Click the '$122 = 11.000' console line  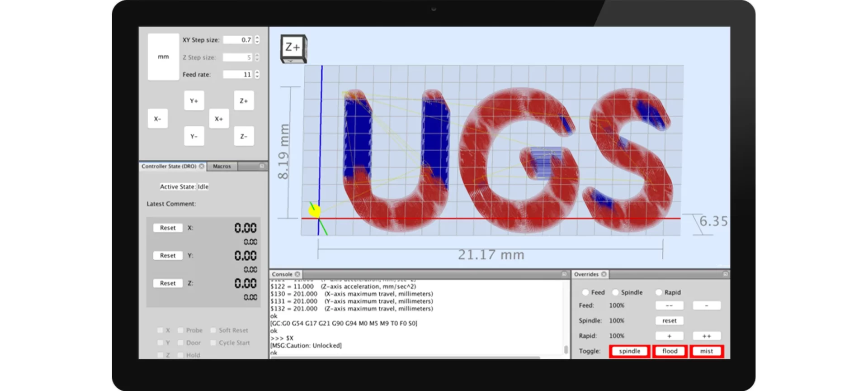click(x=343, y=286)
